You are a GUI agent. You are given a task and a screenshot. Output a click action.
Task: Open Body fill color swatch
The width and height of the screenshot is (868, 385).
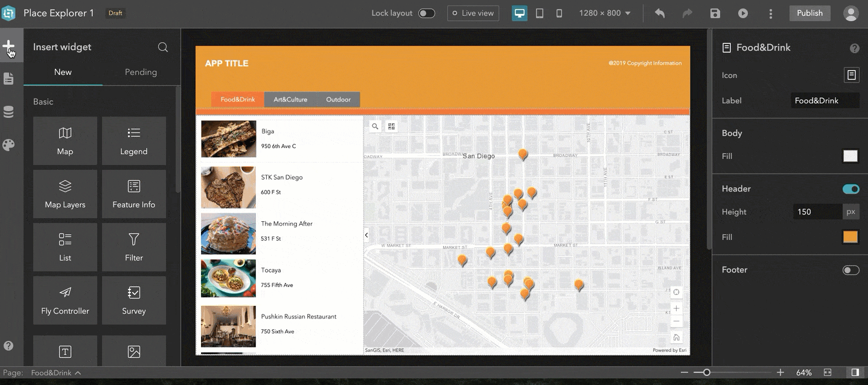pyautogui.click(x=850, y=156)
